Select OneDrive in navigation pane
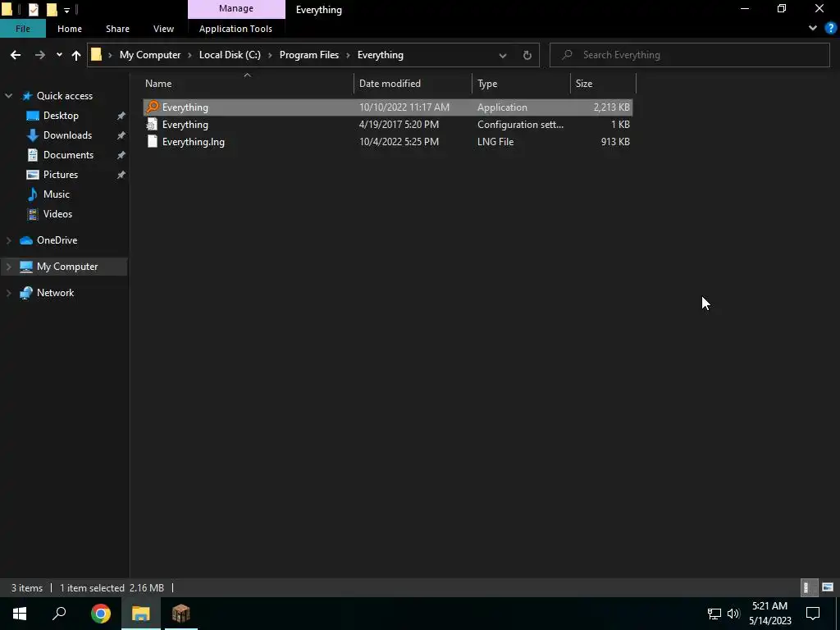 57,240
